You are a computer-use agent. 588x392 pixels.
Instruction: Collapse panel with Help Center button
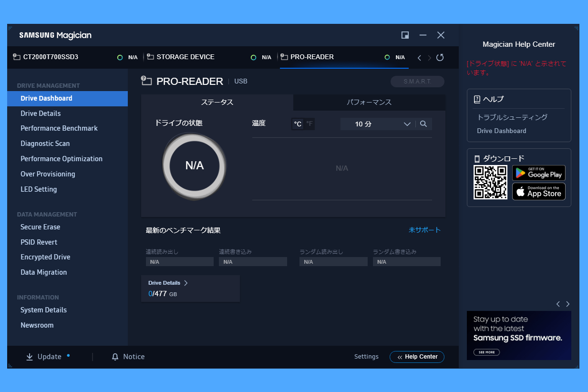(417, 357)
